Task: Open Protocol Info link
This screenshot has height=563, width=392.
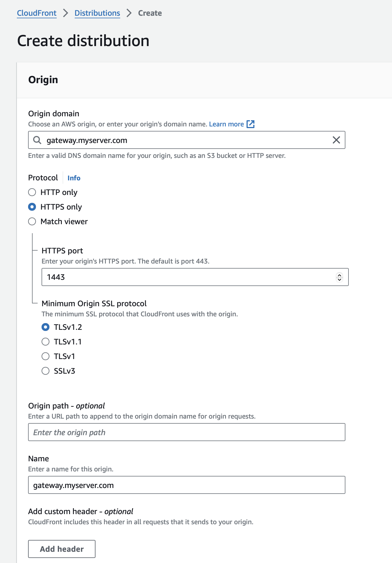Action: pos(74,178)
